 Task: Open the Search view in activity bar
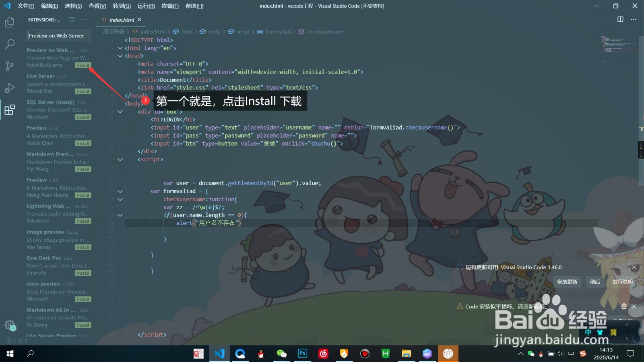10,44
